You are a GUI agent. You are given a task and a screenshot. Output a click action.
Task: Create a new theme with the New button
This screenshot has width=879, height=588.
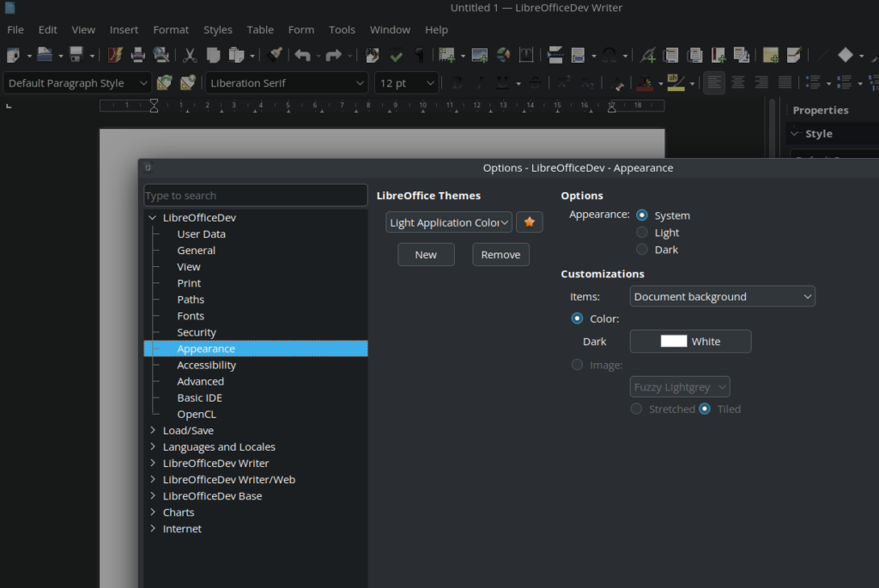(x=426, y=254)
